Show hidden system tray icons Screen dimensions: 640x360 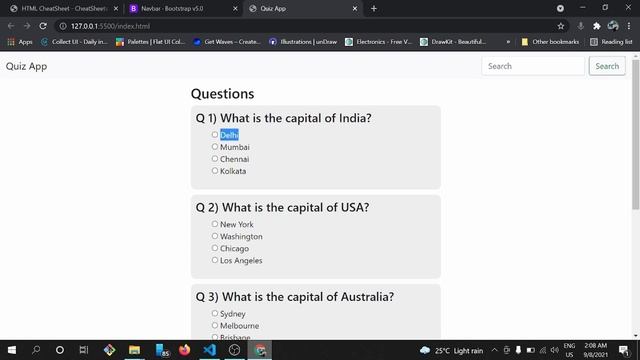coord(494,350)
